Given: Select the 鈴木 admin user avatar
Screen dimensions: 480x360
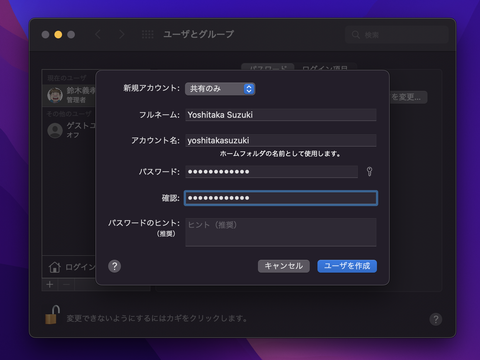Looking at the screenshot, I should [55, 95].
